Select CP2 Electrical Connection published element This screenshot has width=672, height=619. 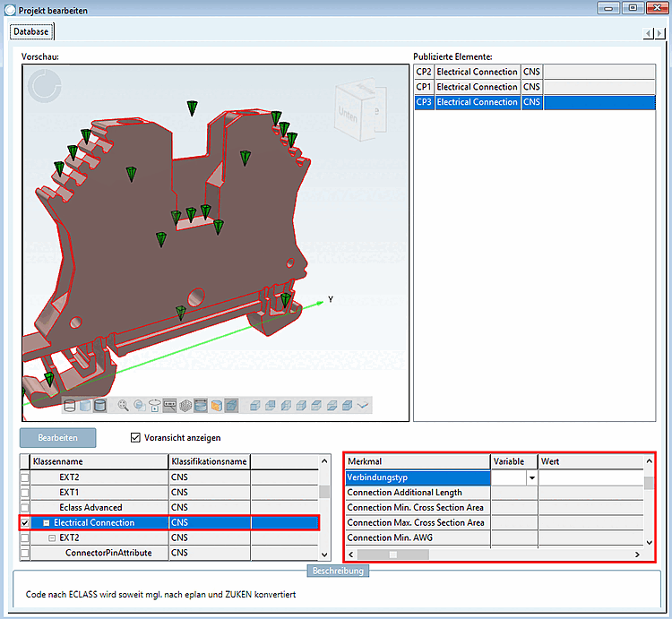coord(477,72)
